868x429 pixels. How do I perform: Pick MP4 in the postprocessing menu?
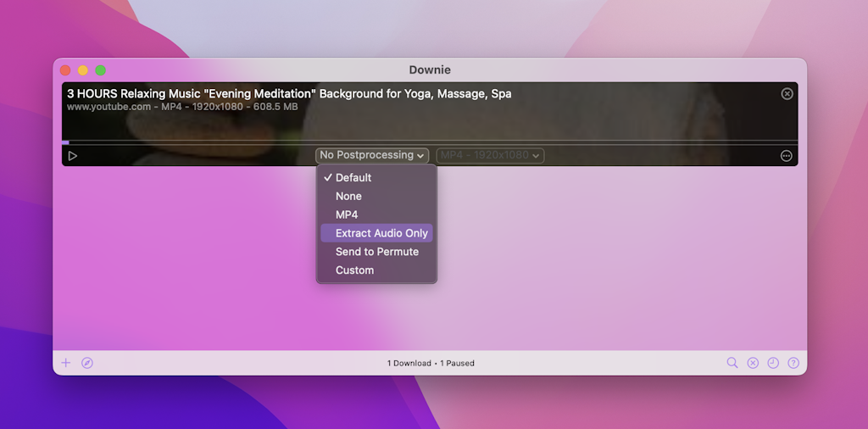point(347,214)
